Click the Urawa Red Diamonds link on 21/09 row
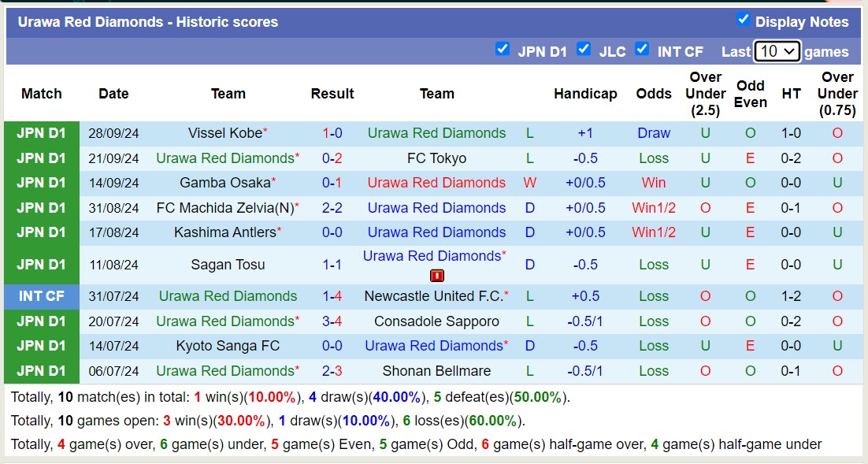The image size is (868, 464). click(x=228, y=158)
